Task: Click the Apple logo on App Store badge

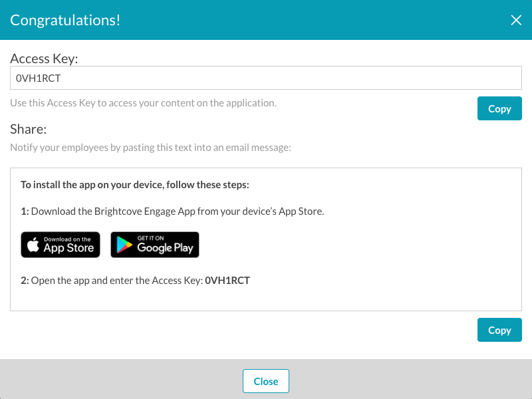Action: [x=33, y=244]
